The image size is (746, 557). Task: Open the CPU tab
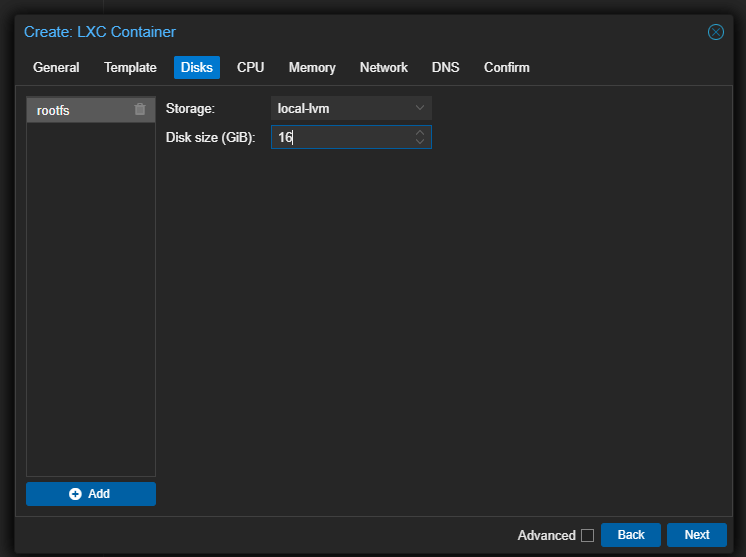click(250, 67)
